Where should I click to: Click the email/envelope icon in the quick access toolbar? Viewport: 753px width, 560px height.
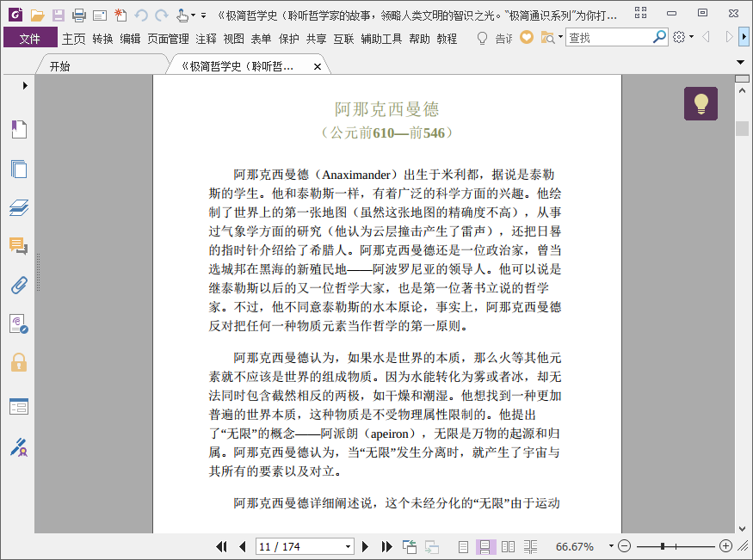100,15
